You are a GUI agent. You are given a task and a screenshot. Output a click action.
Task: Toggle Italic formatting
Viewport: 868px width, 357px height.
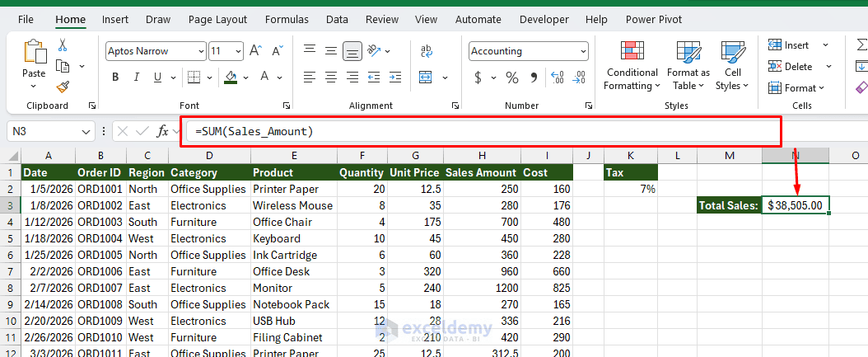point(137,77)
